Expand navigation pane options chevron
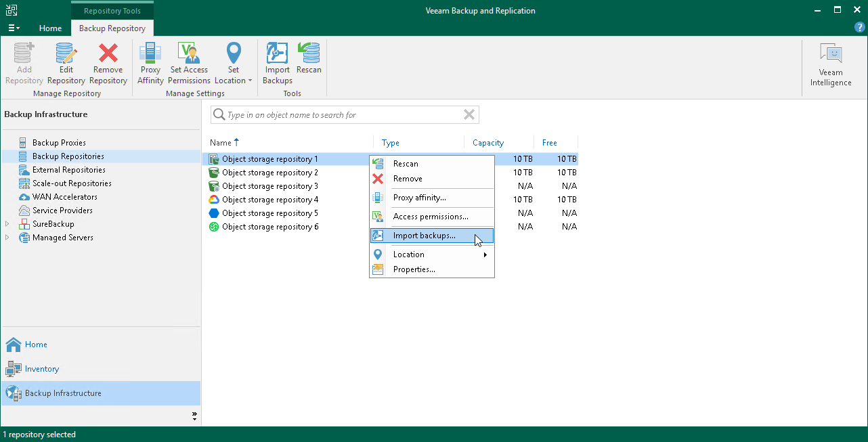868x442 pixels. 194,415
